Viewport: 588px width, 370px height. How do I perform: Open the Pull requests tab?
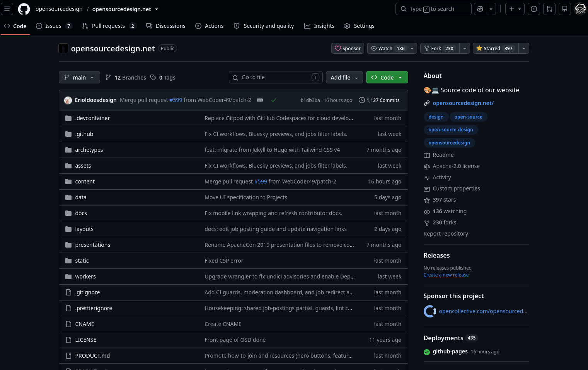(x=109, y=26)
